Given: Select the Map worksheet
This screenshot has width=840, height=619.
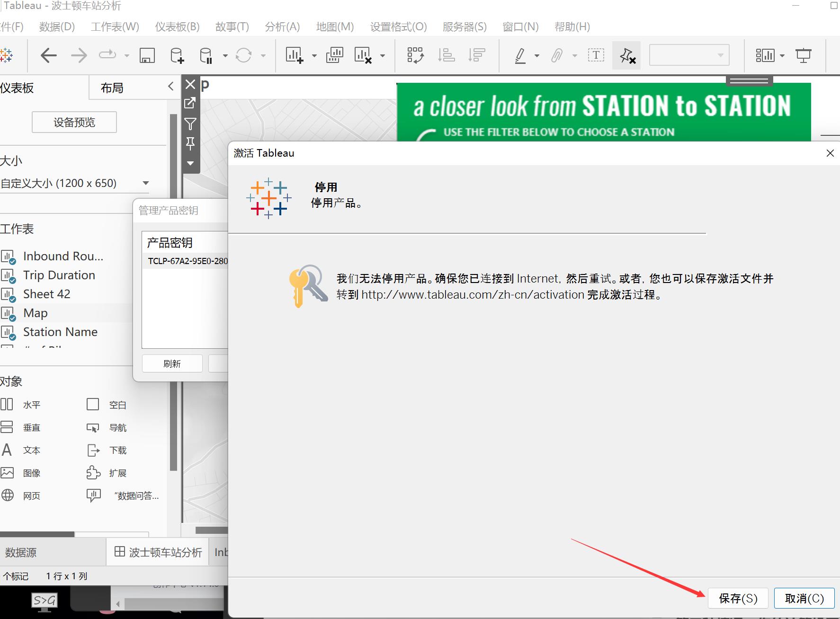Looking at the screenshot, I should (x=36, y=313).
